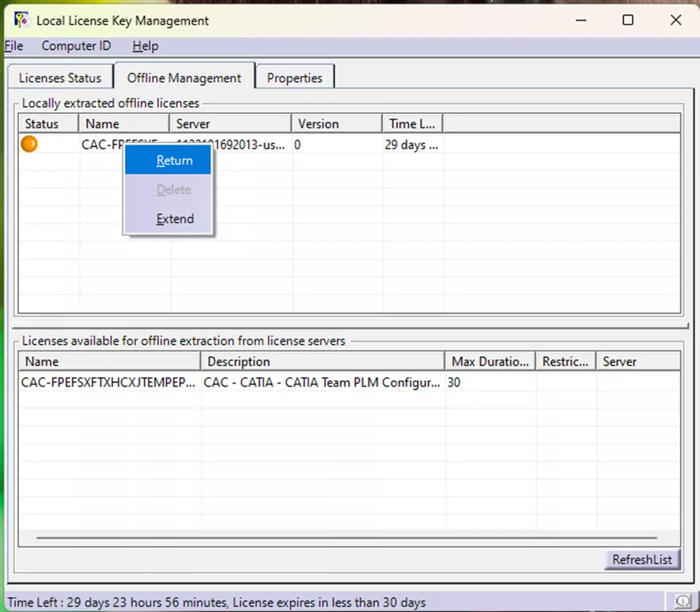Open the File menu

(x=13, y=46)
